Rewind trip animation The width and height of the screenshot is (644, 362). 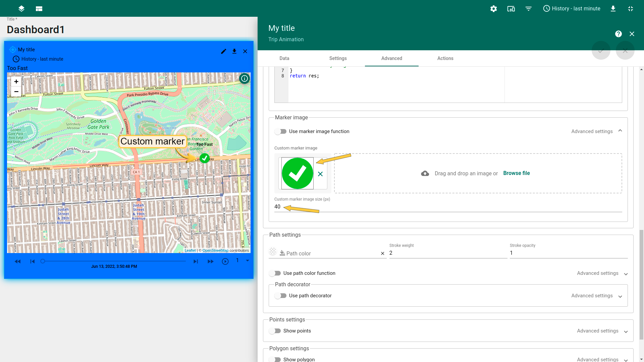click(x=18, y=261)
